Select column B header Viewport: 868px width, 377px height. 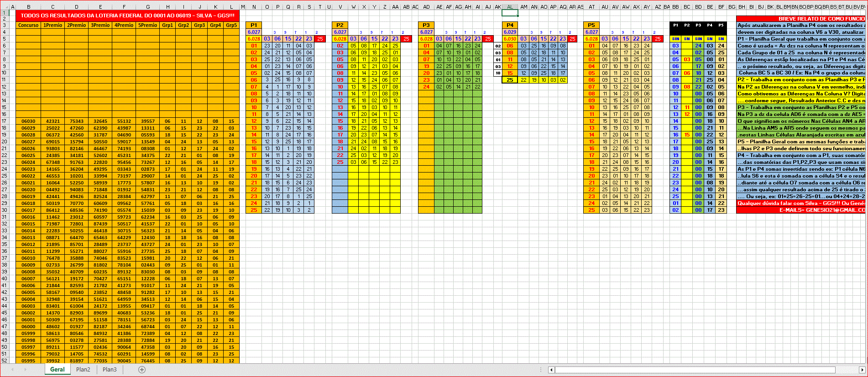point(28,7)
